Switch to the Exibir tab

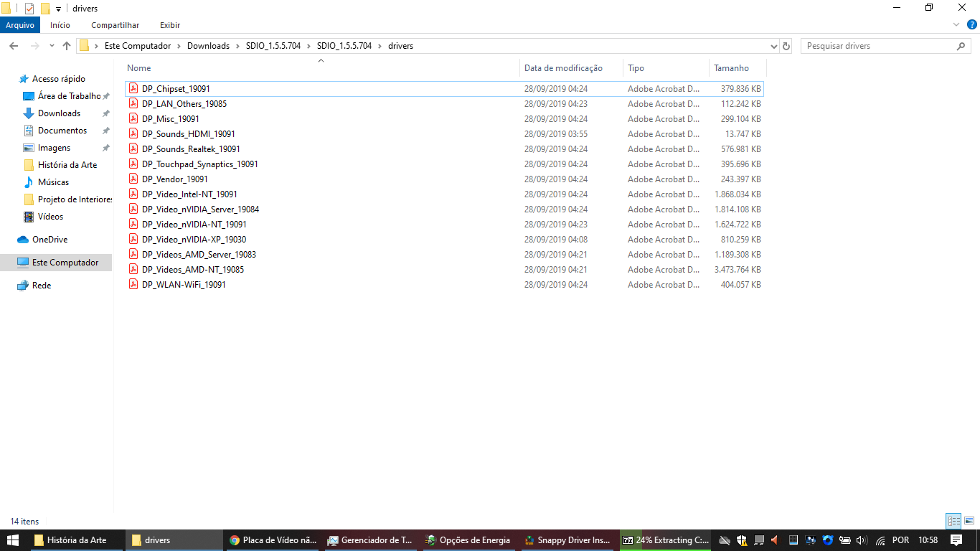click(x=170, y=25)
